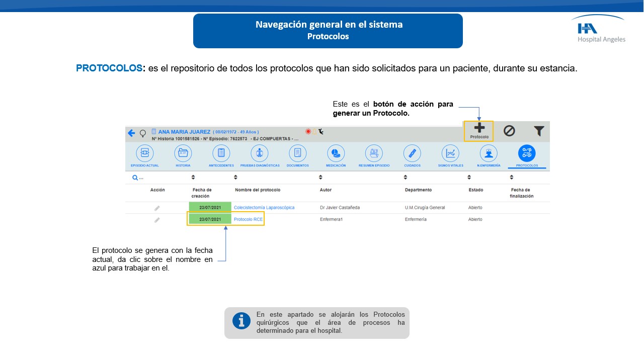Sort by Estado column arrow
The width and height of the screenshot is (644, 362).
469,177
